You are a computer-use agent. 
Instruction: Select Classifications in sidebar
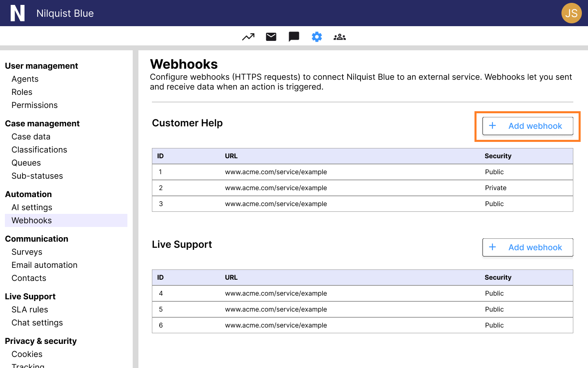click(39, 150)
